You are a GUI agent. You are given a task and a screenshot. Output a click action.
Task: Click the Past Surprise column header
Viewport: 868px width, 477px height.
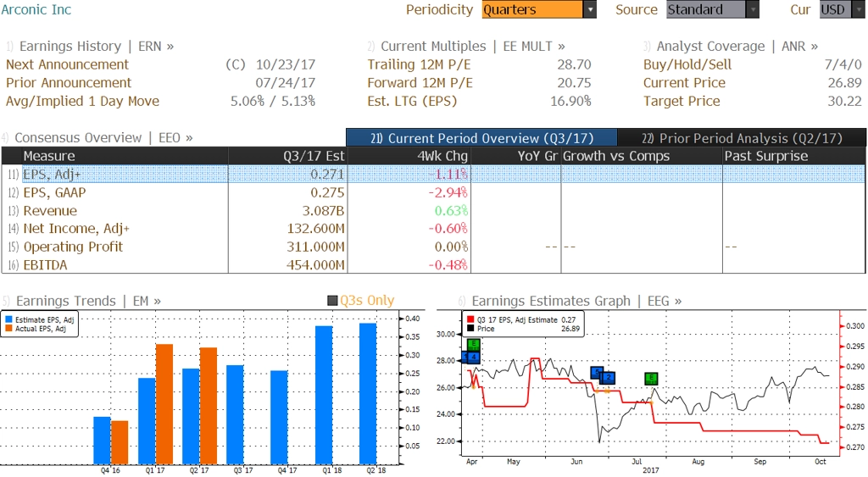[x=793, y=156]
